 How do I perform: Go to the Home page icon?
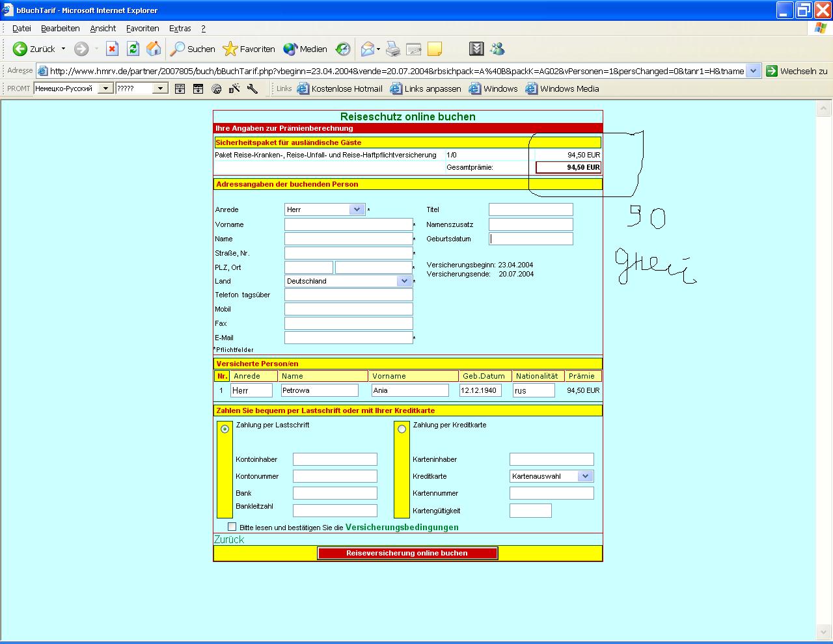point(154,49)
